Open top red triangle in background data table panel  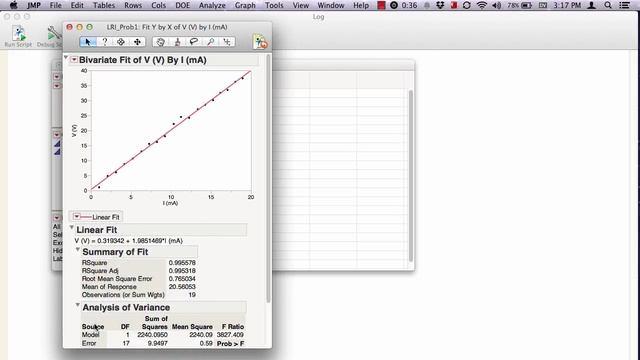[x=57, y=77]
